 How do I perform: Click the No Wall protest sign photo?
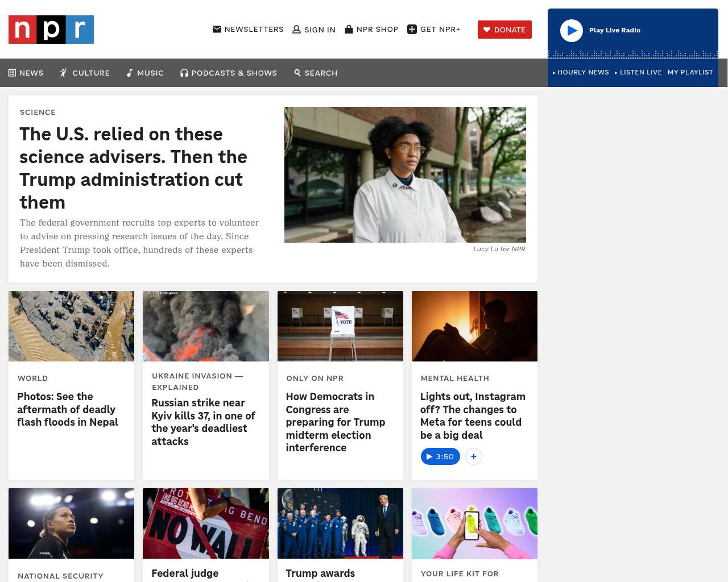(x=206, y=523)
